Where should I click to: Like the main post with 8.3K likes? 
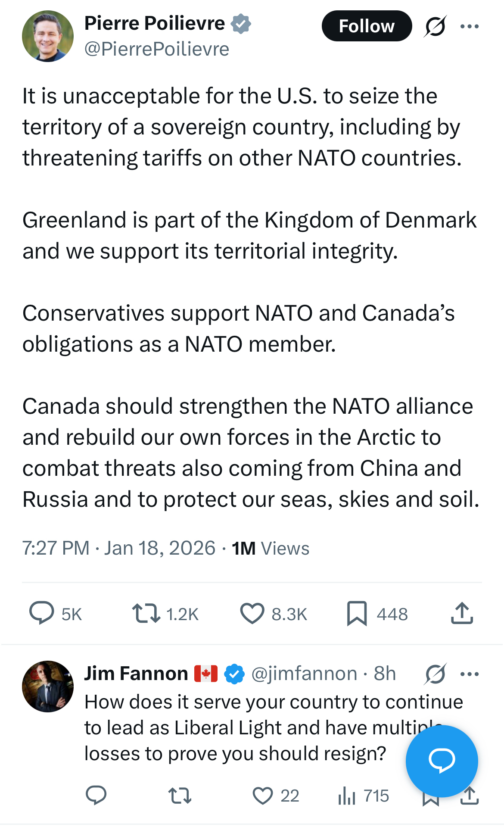tap(252, 614)
